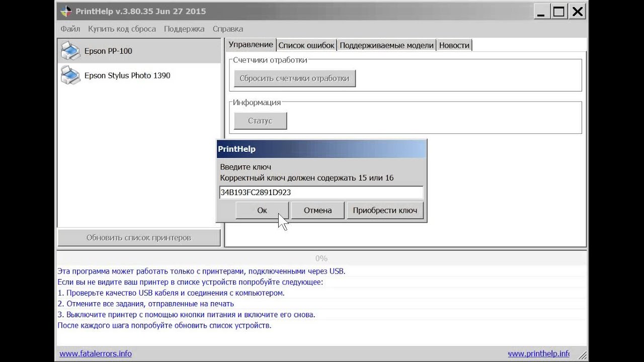This screenshot has width=644, height=362.
Task: Click Приобрести ключ button
Action: pyautogui.click(x=385, y=210)
